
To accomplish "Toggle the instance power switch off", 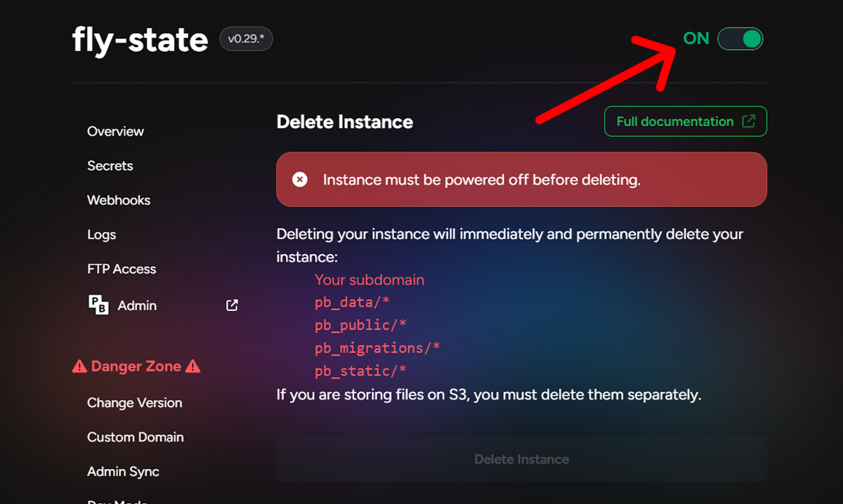I will 740,39.
